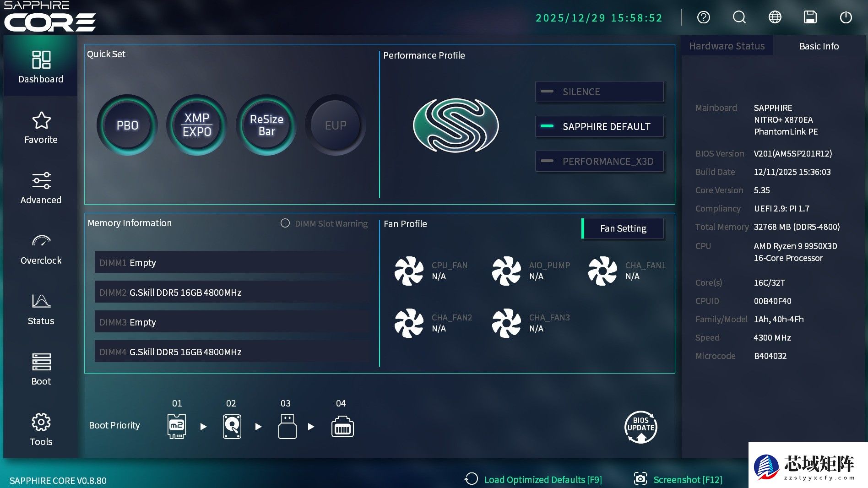Click the power exit icon
This screenshot has height=488, width=868.
pos(846,17)
